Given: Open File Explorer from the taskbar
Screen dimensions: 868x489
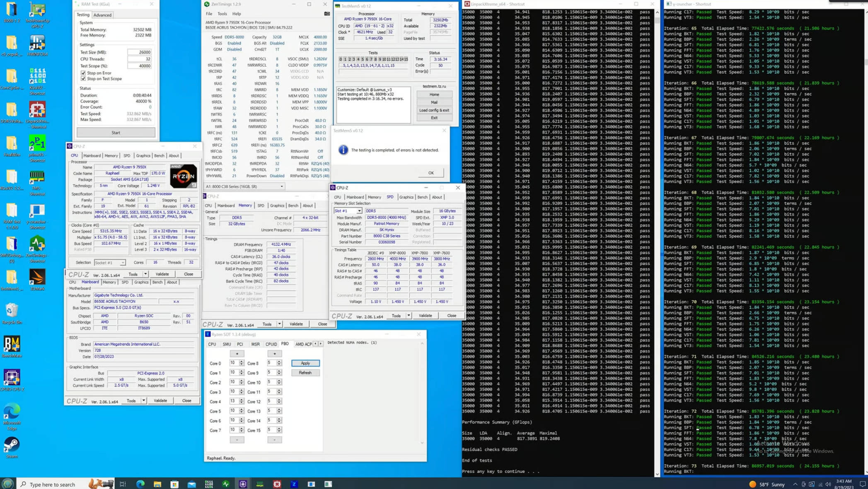Looking at the screenshot, I should coord(157,484).
